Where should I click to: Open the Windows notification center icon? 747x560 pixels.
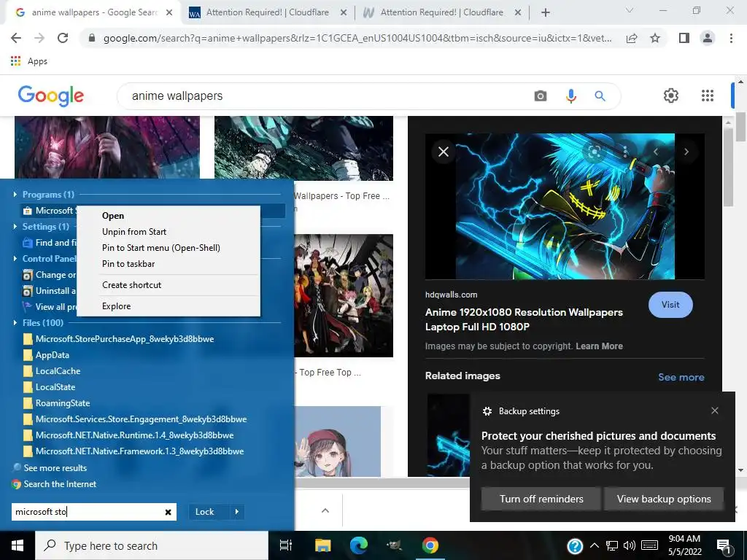pos(724,547)
